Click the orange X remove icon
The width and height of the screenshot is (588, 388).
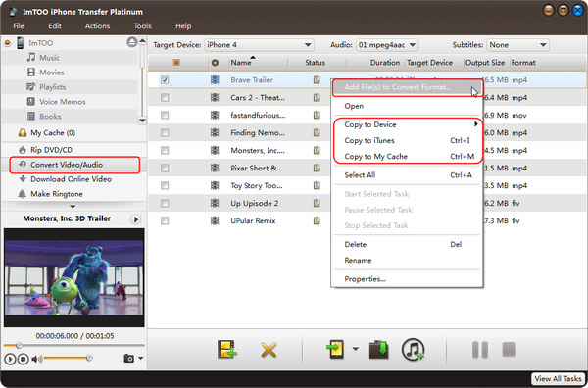click(269, 350)
